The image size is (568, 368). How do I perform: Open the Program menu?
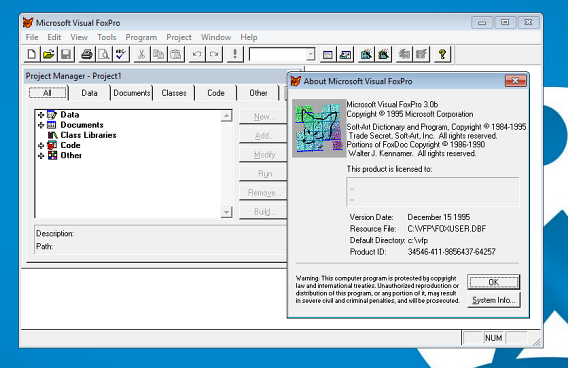click(x=141, y=37)
